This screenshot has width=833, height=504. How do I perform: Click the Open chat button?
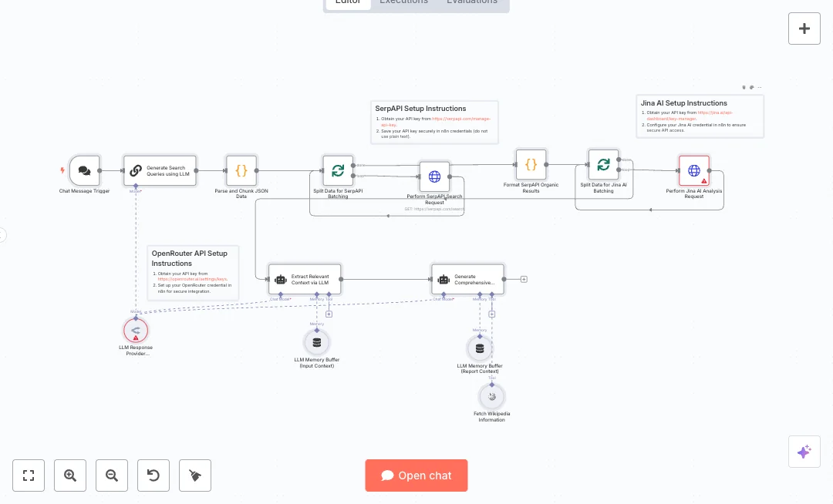(416, 475)
